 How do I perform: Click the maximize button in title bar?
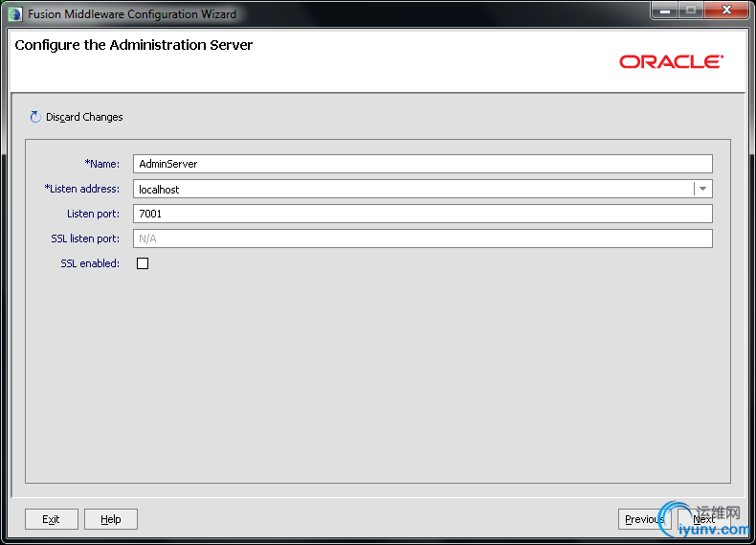click(x=691, y=11)
